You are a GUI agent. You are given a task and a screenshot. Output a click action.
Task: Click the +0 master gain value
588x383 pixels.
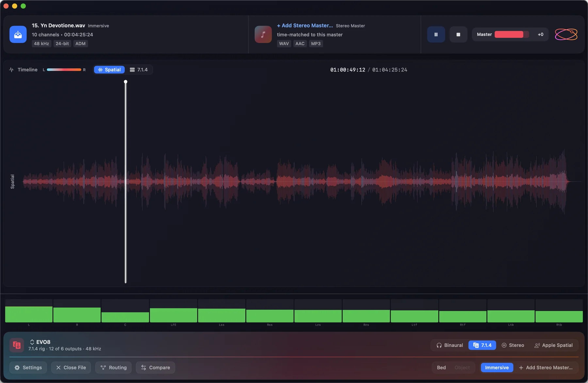[x=541, y=34]
